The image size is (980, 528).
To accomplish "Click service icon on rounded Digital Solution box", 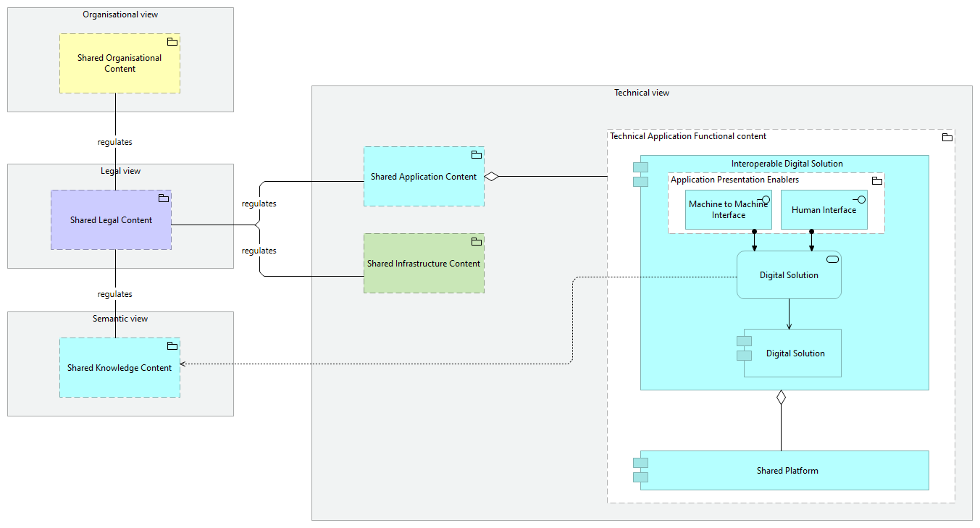I will [x=832, y=260].
